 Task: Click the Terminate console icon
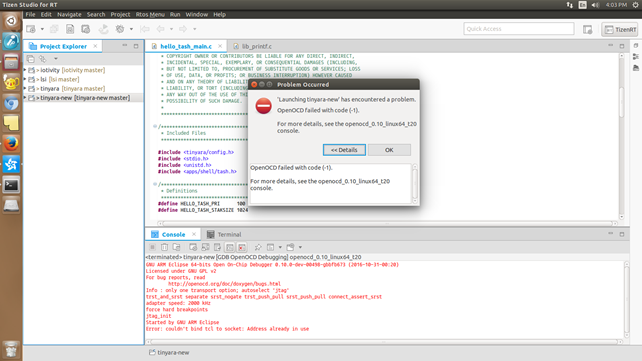152,247
